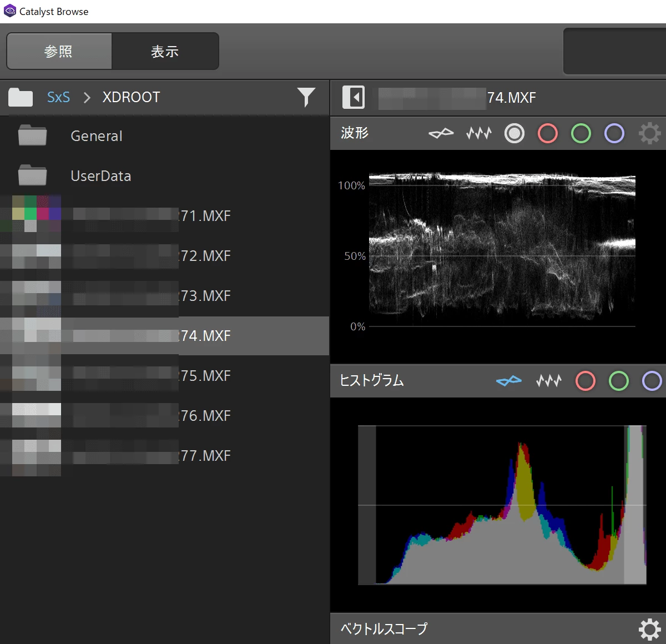Screen dimensions: 666x644
Task: Toggle red channel in histogram panel
Action: click(586, 381)
